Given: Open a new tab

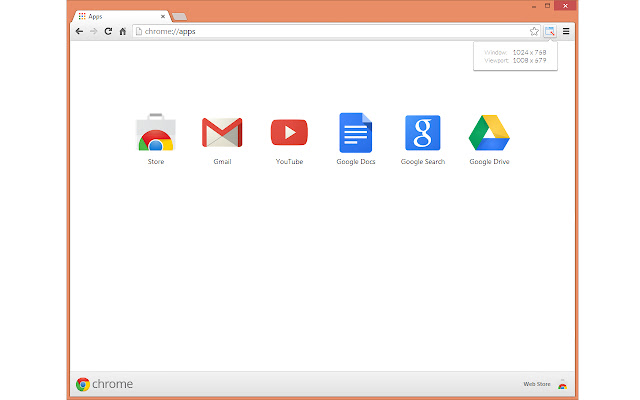Looking at the screenshot, I should coord(179,17).
